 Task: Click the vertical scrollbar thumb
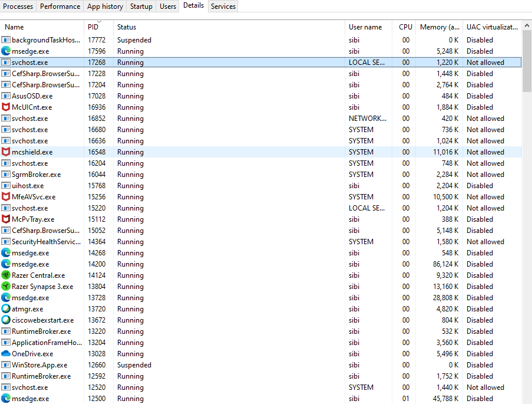point(527,61)
